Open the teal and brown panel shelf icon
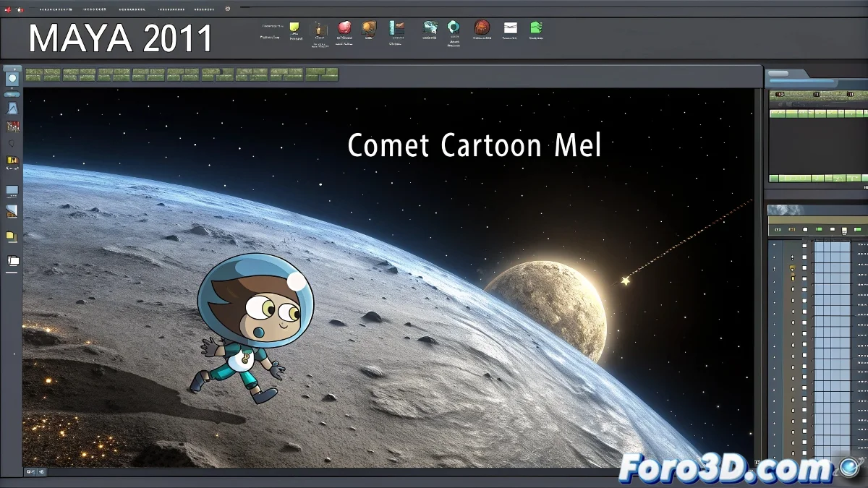Screen dimensions: 868x488 pyautogui.click(x=396, y=28)
